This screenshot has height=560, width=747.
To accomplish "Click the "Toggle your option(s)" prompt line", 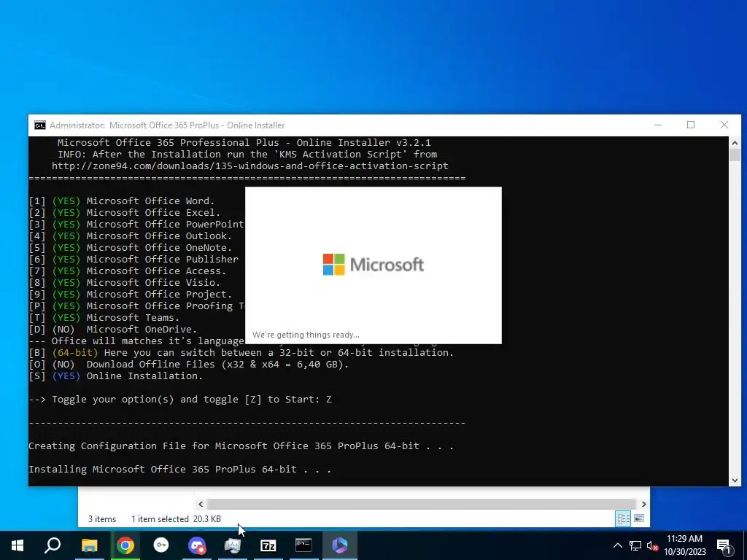I will pos(180,399).
